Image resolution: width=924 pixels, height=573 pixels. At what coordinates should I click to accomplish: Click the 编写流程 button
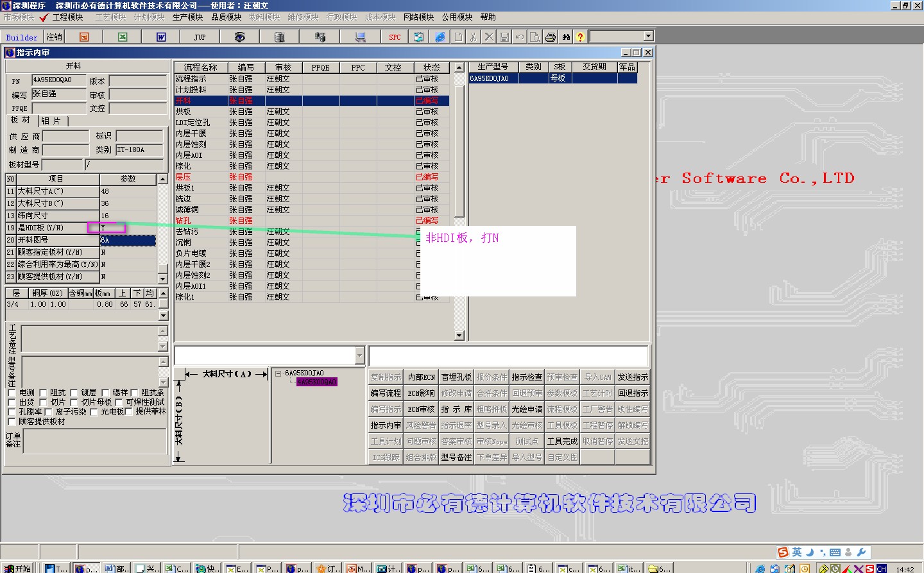tap(386, 393)
